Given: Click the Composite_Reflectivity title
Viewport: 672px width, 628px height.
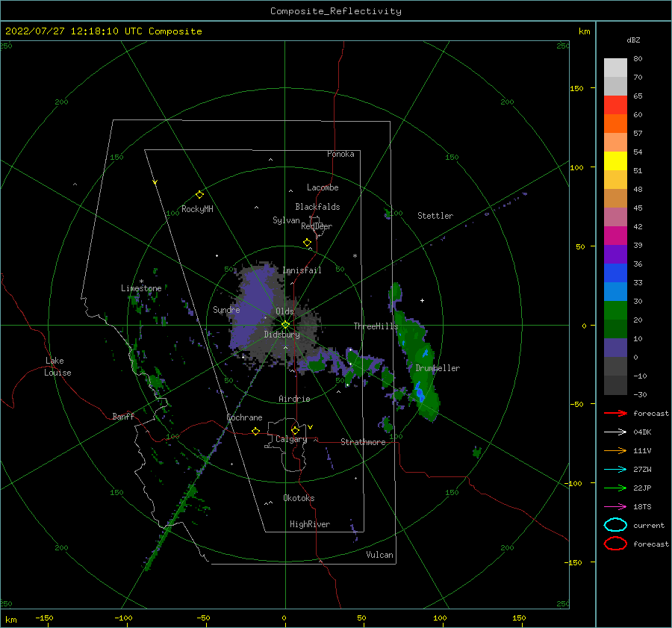Looking at the screenshot, I should pos(336,11).
